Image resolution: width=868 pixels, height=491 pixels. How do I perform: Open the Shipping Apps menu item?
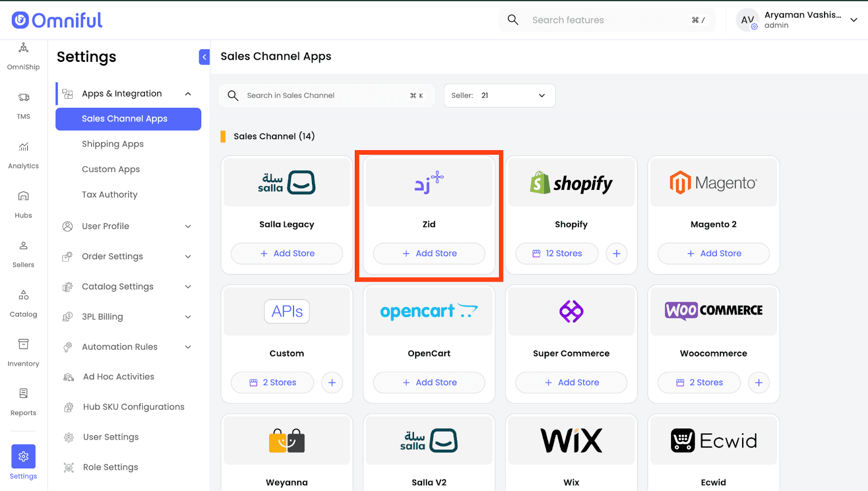[x=113, y=144]
